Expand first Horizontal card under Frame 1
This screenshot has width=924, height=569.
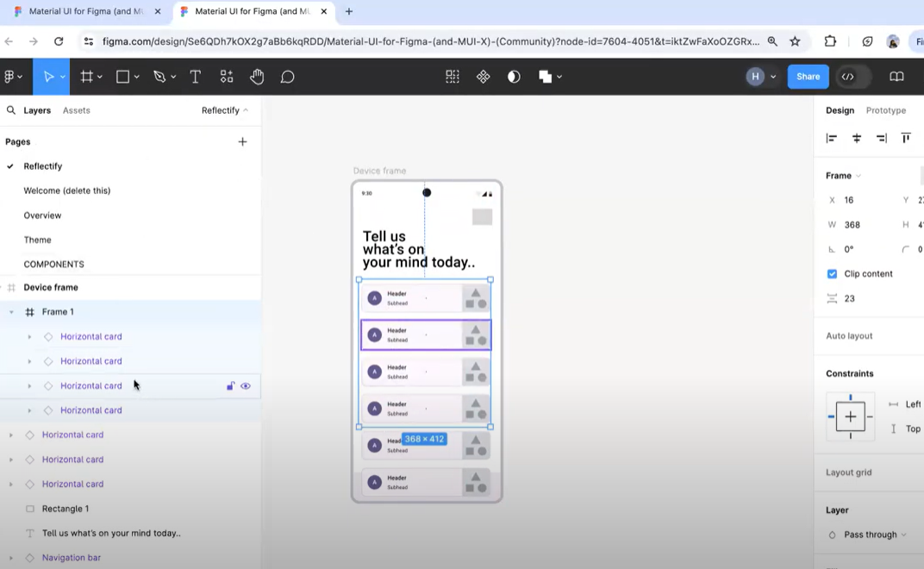(29, 337)
